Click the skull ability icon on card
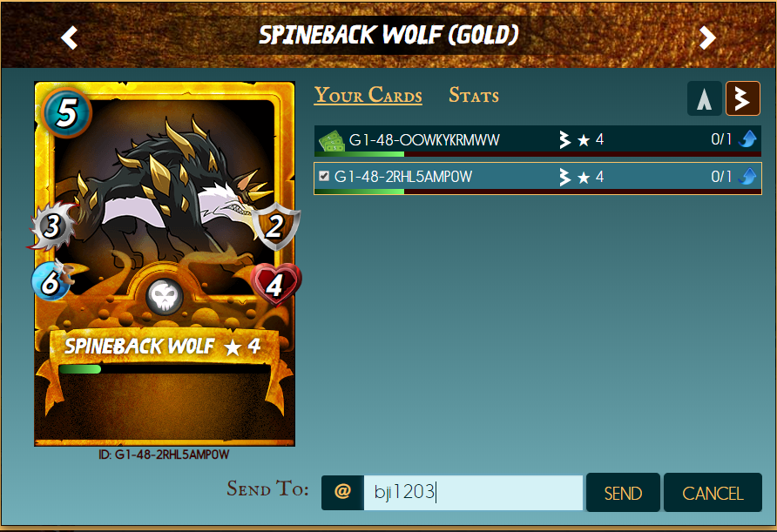 click(x=165, y=297)
